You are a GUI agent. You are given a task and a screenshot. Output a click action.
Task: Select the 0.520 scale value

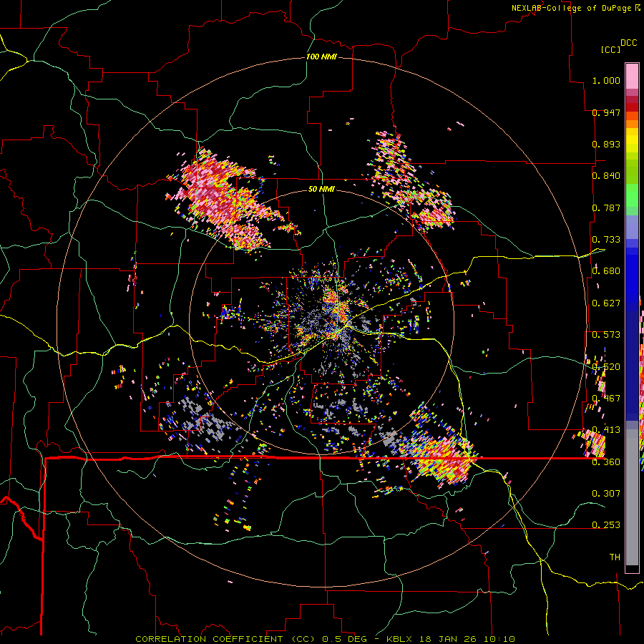pos(606,366)
